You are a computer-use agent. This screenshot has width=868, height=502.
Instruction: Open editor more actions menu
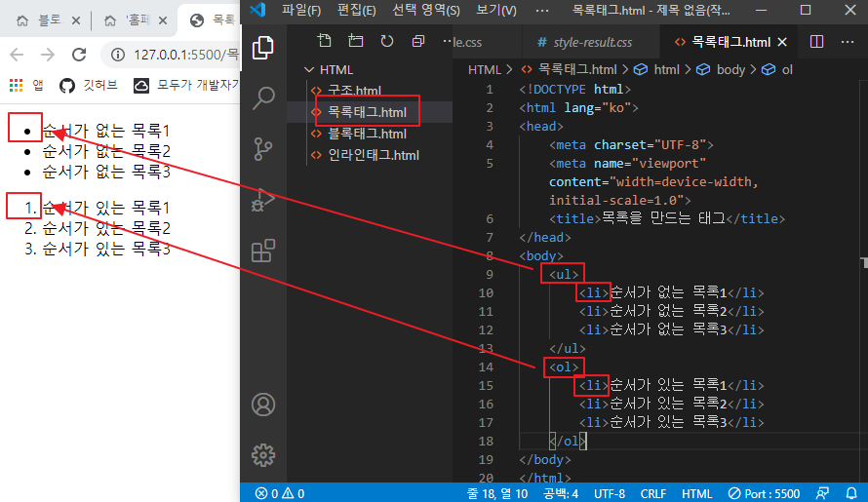848,42
